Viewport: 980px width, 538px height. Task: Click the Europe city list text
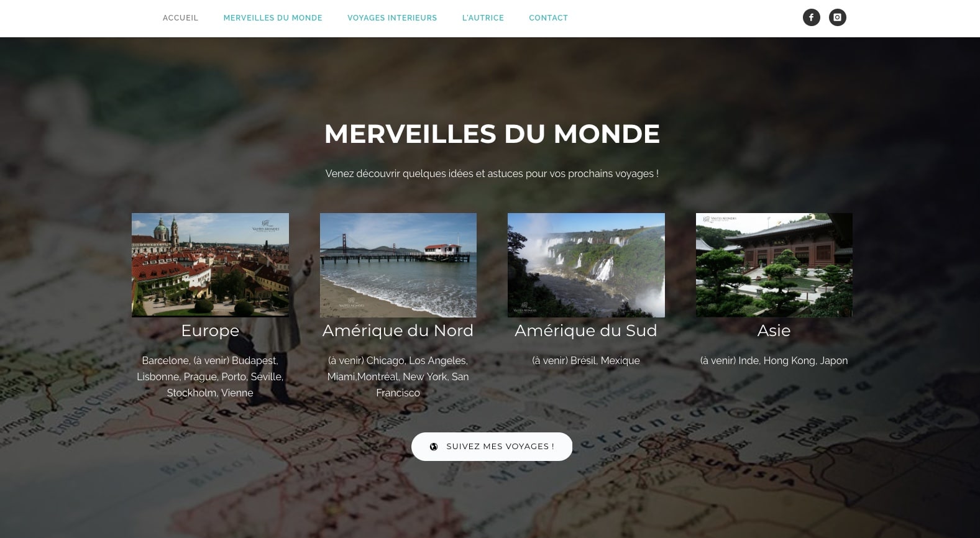210,376
